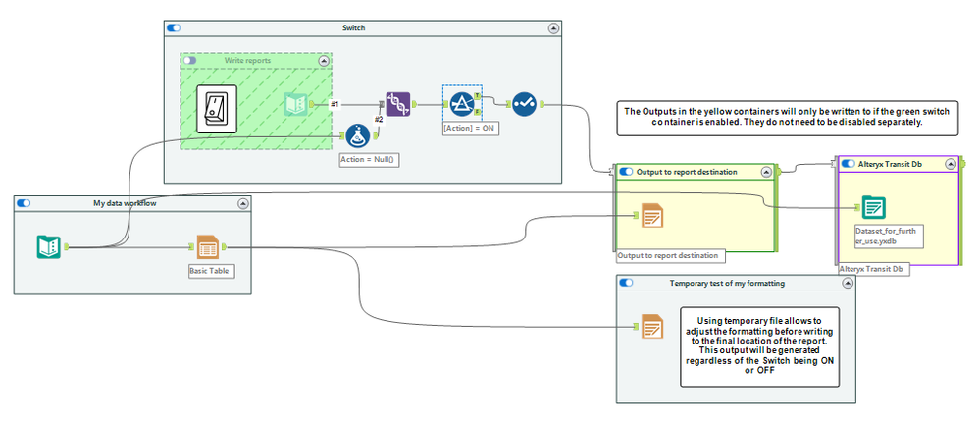
Task: Toggle the Switch container enable switch
Action: coord(174,27)
